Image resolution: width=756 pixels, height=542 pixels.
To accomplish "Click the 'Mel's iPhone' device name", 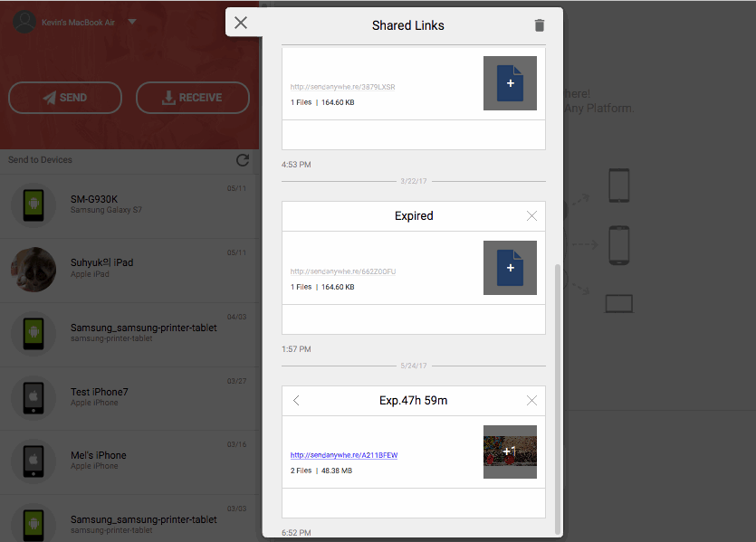I will [99, 455].
